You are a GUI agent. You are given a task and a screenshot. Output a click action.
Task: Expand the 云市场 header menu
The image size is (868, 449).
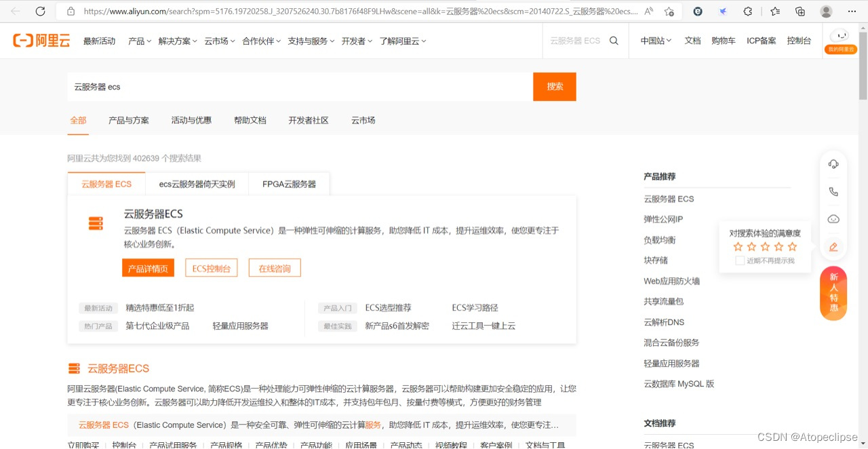(219, 41)
